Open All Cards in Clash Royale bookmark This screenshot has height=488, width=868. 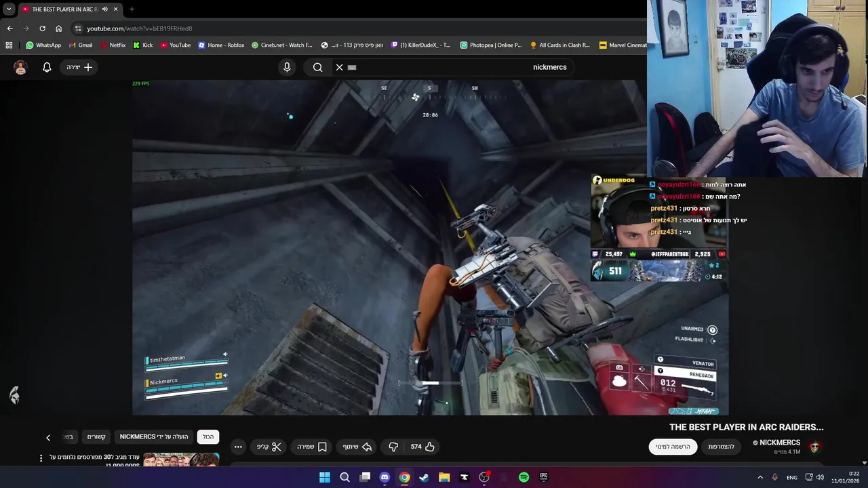pos(560,45)
